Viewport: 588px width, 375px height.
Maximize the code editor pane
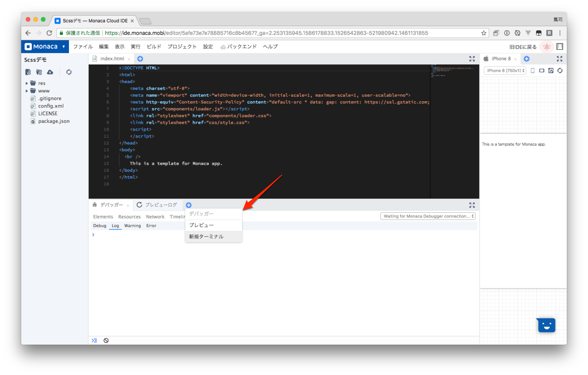click(x=472, y=59)
